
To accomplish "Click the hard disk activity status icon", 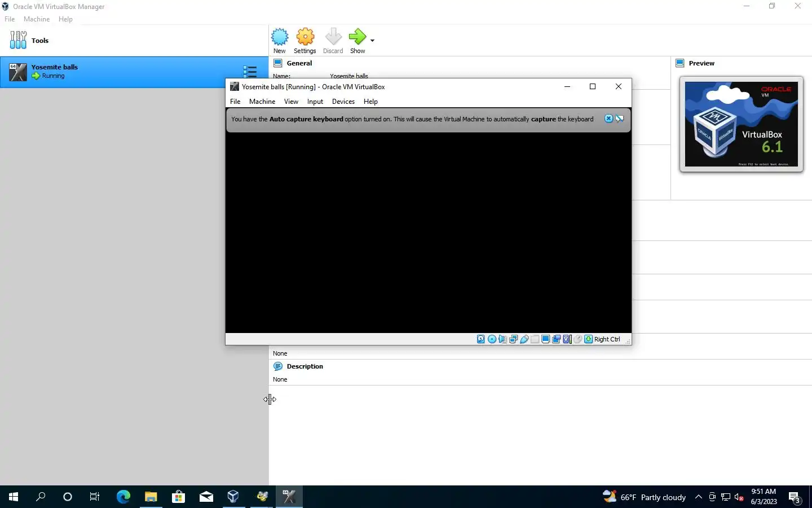I will [481, 339].
